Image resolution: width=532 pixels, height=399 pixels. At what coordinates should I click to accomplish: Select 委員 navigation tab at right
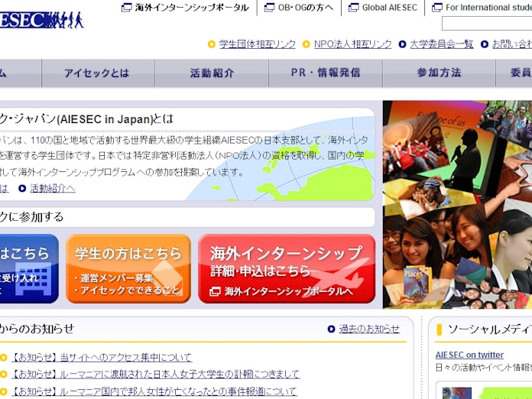514,73
